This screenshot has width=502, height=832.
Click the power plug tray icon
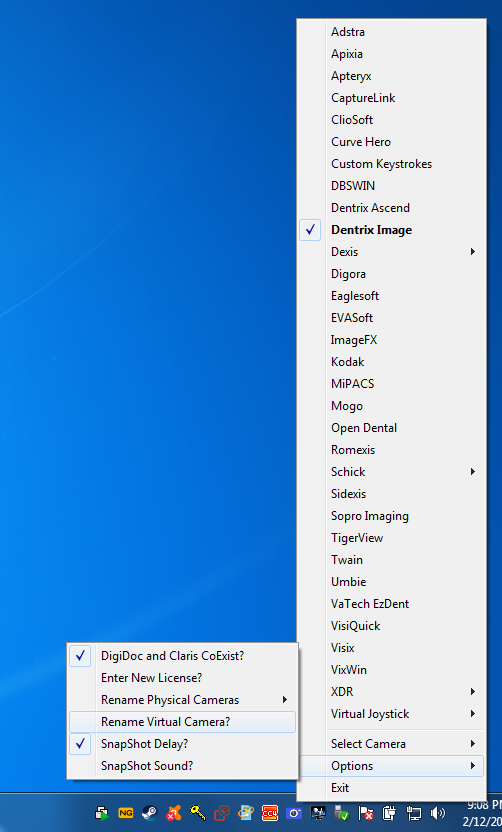pyautogui.click(x=390, y=813)
